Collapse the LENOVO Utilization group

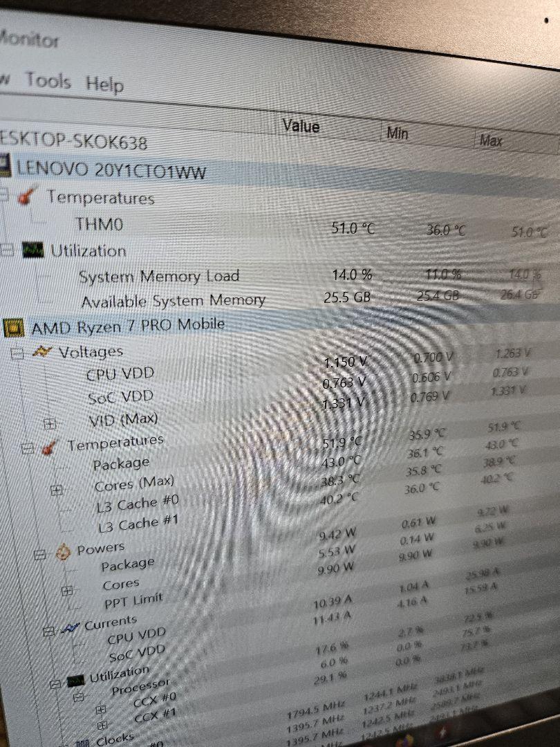click(x=6, y=250)
